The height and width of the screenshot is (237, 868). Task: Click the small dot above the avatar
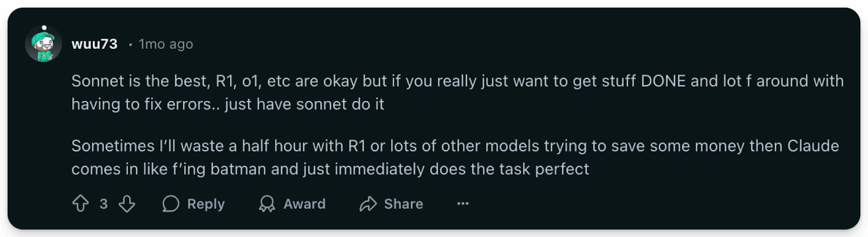(x=44, y=28)
